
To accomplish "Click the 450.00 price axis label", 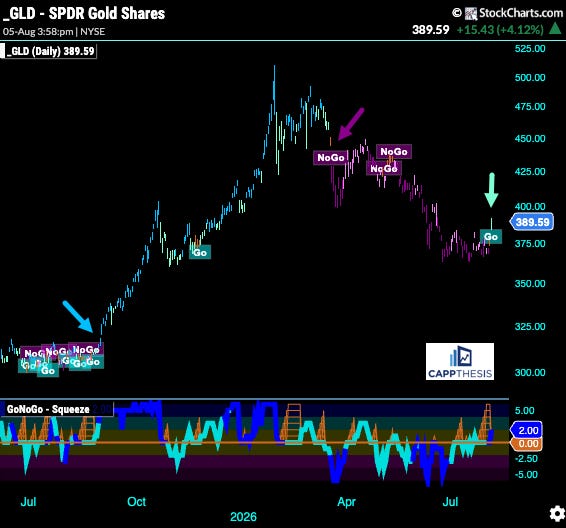I will [530, 139].
